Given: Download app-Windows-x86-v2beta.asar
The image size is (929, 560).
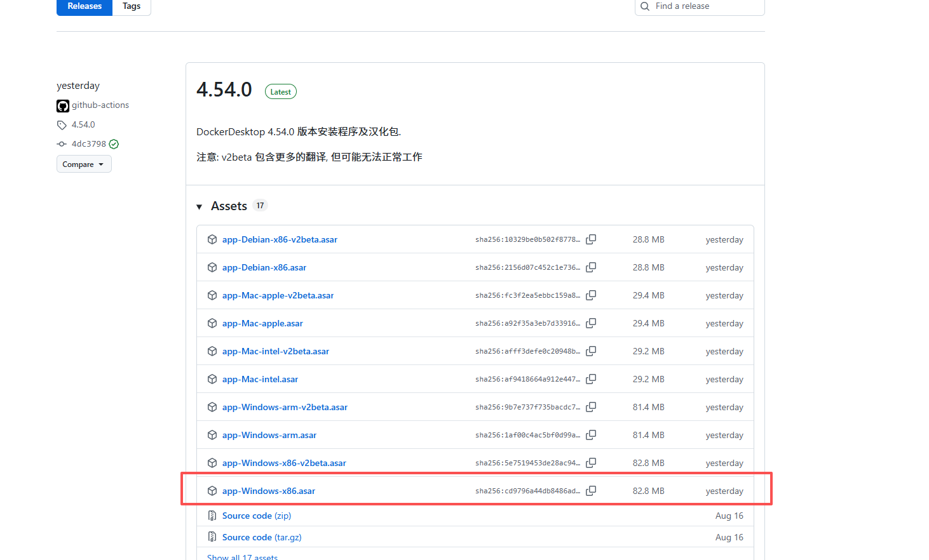Looking at the screenshot, I should 284,463.
